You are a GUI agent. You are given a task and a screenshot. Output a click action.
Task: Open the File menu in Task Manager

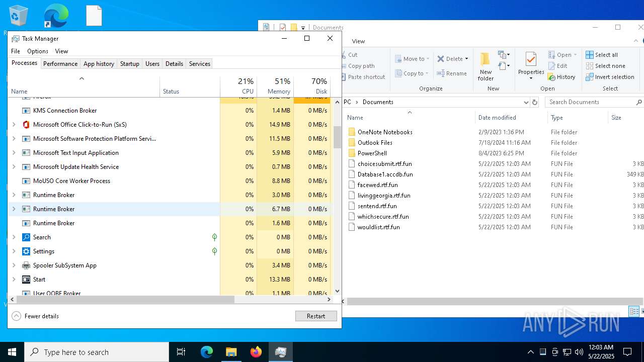click(16, 51)
